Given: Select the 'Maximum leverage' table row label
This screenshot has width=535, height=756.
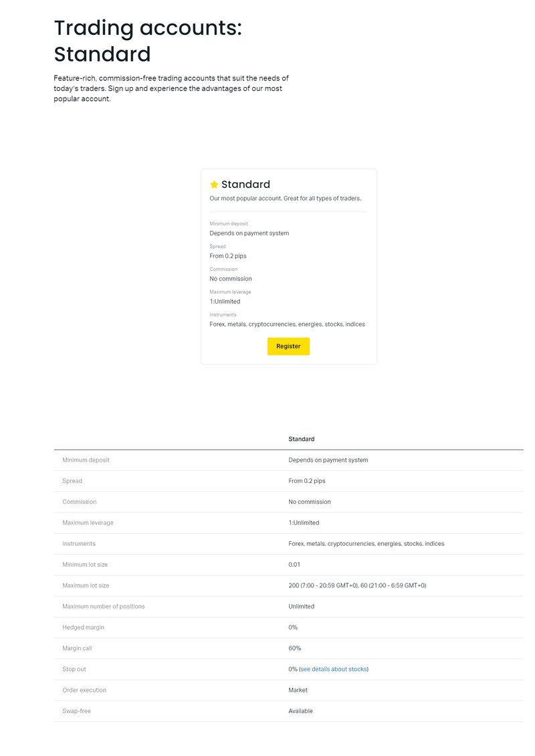Looking at the screenshot, I should click(88, 523).
